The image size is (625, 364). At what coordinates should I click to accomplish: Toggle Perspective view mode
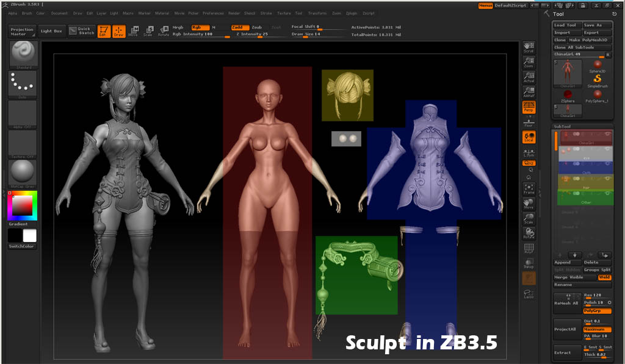click(529, 107)
